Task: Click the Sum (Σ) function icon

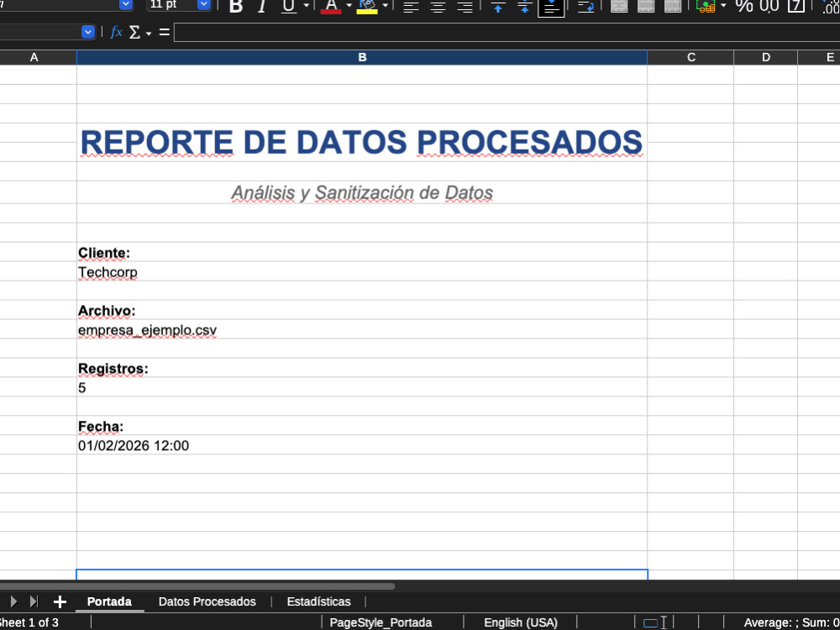Action: [x=134, y=32]
